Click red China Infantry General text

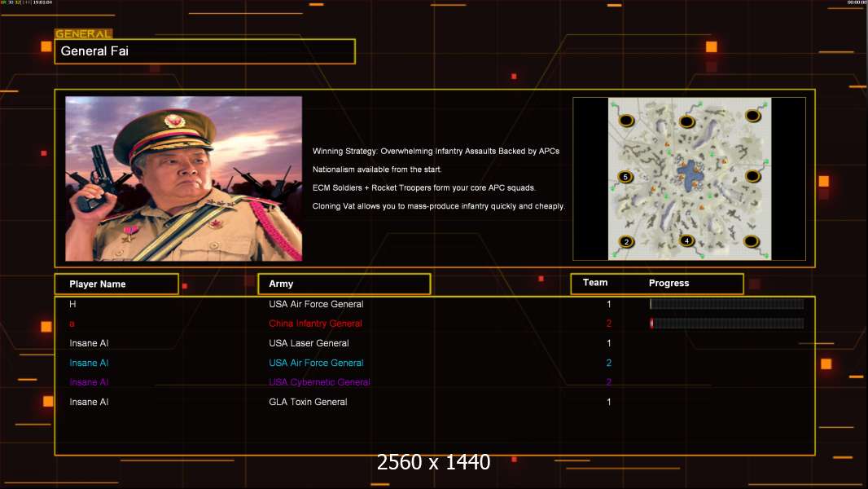(x=316, y=324)
